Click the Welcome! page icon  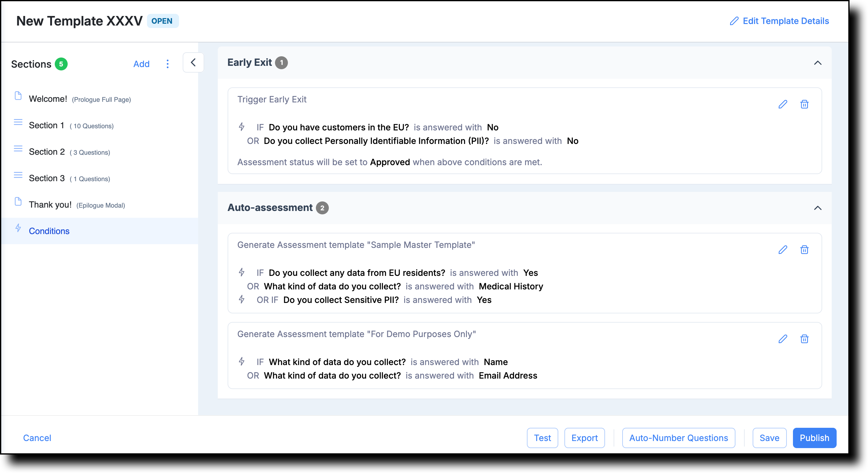18,96
